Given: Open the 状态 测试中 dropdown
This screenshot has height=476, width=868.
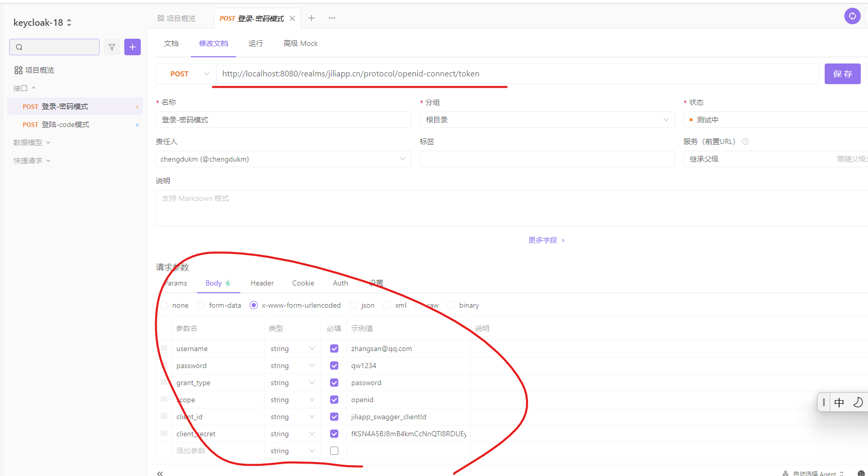Looking at the screenshot, I should click(x=776, y=120).
